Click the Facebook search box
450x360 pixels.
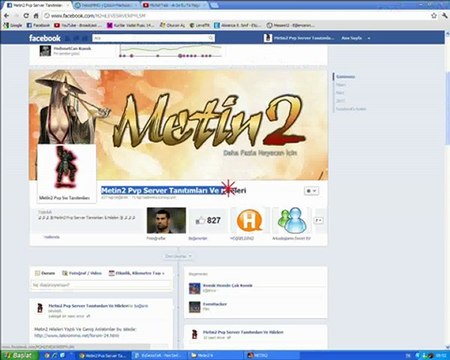153,38
